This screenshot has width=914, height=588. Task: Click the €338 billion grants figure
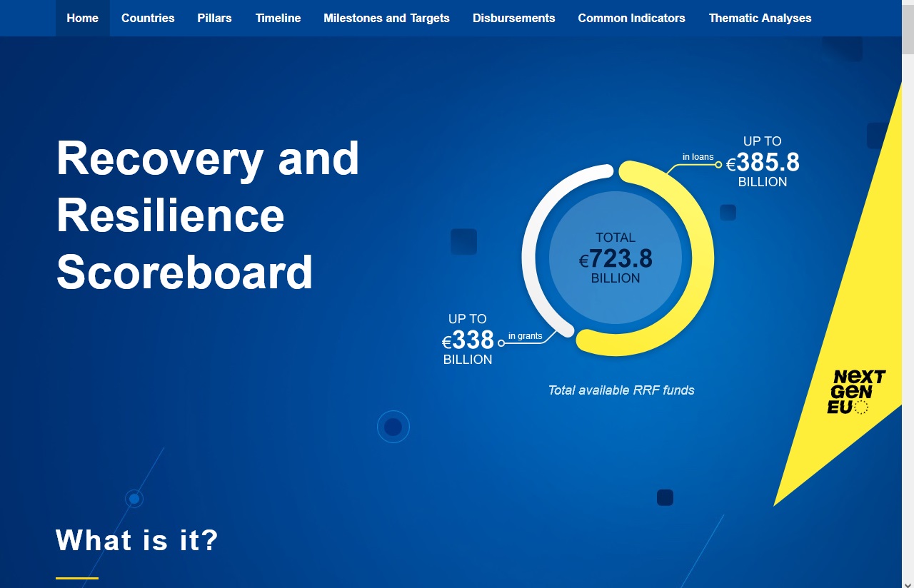click(468, 340)
